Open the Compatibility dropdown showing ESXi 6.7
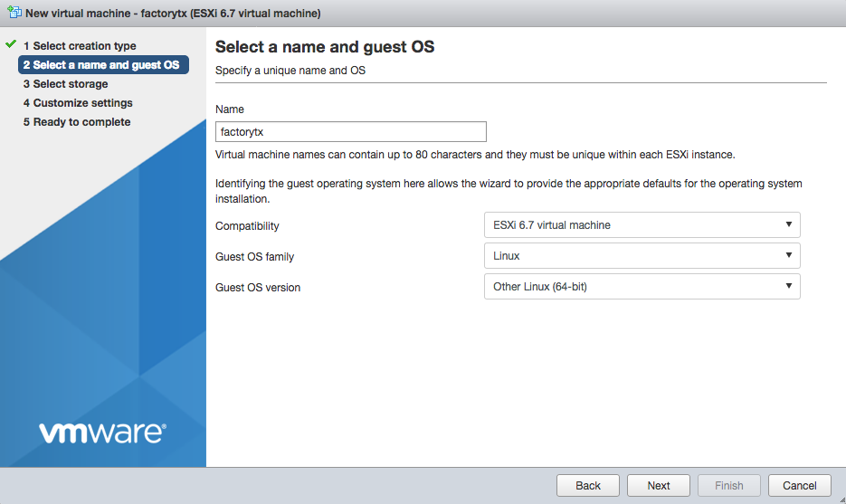The image size is (846, 504). (642, 225)
